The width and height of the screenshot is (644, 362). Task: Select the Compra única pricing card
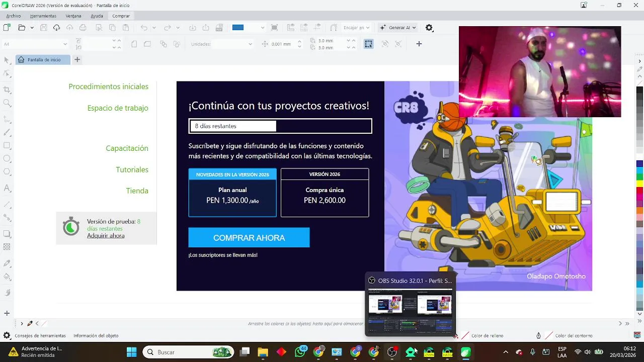click(x=325, y=193)
